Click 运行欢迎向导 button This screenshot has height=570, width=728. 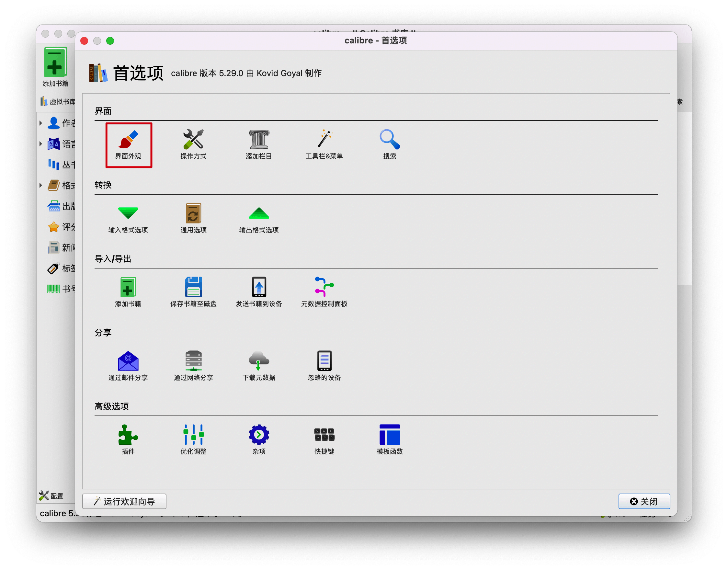[x=124, y=502]
